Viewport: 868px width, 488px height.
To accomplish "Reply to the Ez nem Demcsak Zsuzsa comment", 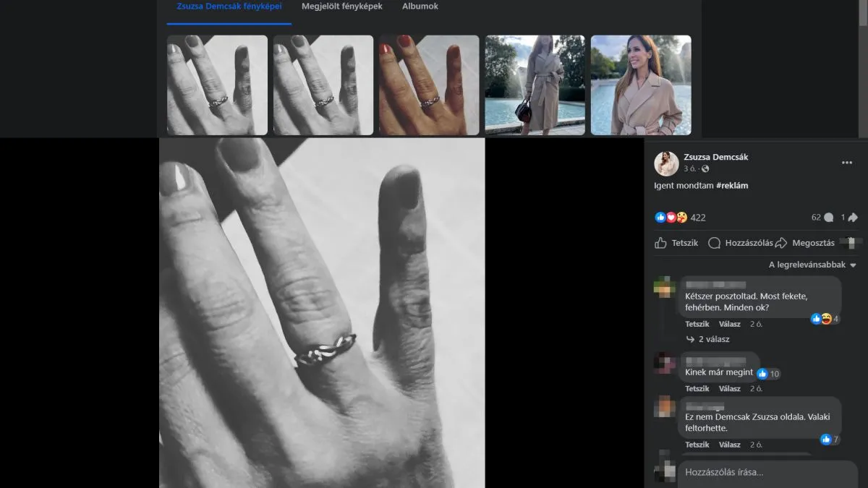I will 730,445.
